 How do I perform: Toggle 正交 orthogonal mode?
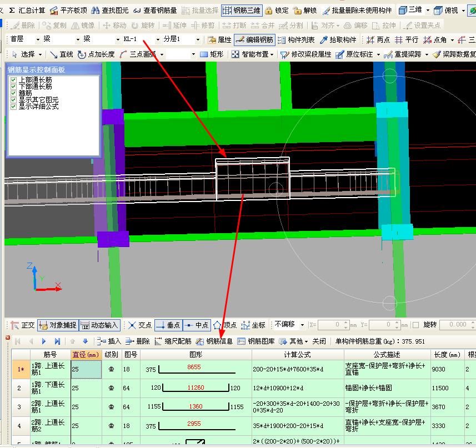pos(23,325)
